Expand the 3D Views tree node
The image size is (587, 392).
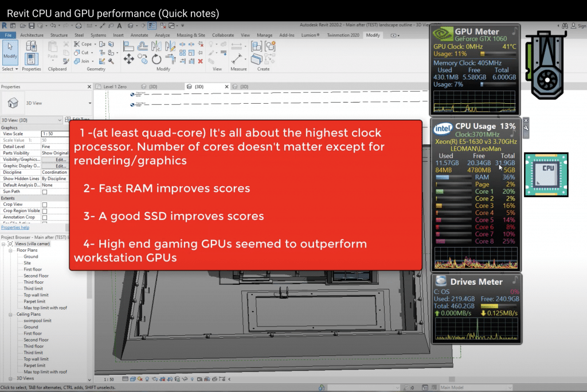10,378
